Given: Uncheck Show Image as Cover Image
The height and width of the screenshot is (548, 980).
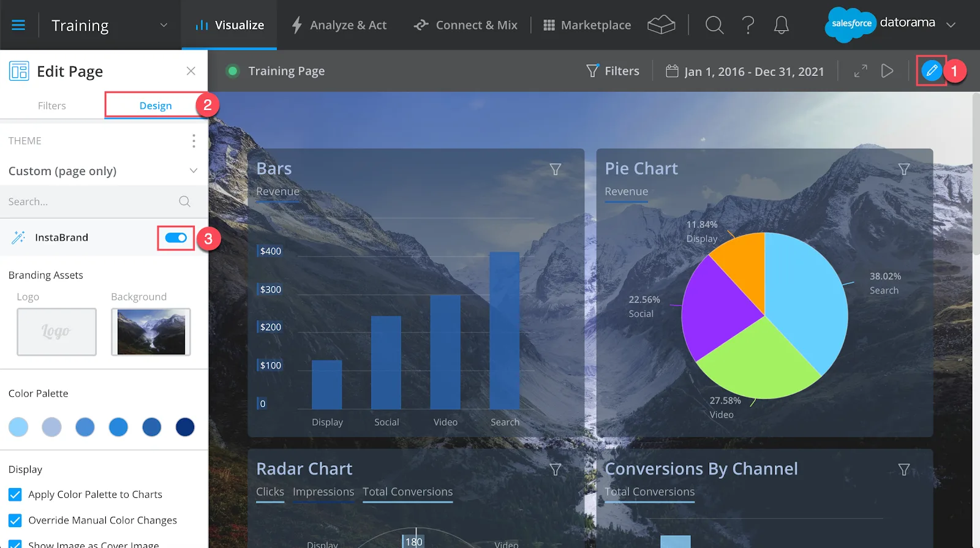Looking at the screenshot, I should click(15, 544).
